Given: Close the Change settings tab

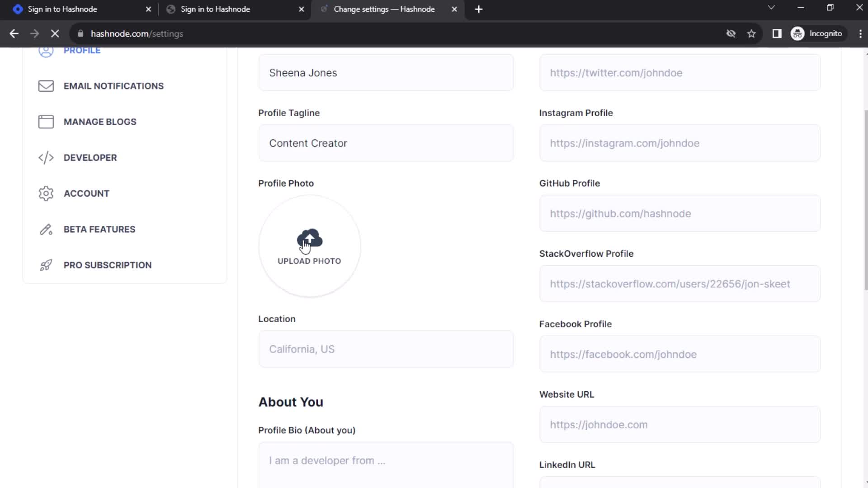Looking at the screenshot, I should point(454,9).
